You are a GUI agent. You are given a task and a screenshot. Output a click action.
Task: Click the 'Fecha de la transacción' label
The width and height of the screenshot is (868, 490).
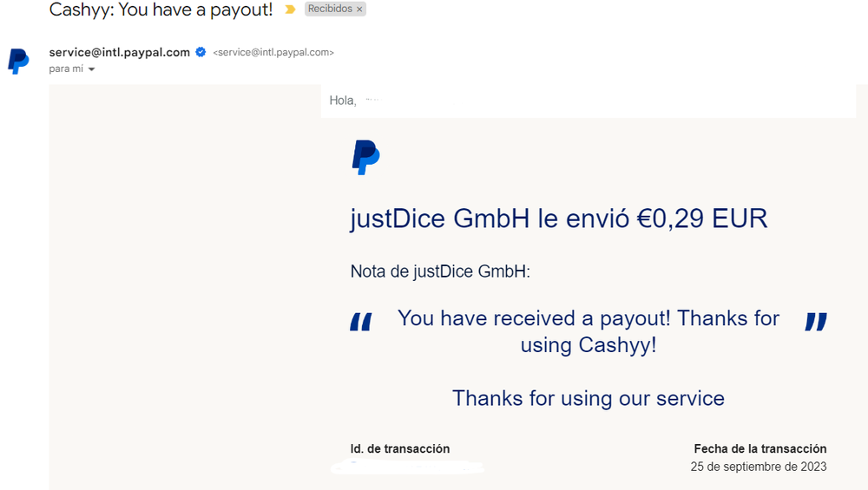click(x=760, y=448)
